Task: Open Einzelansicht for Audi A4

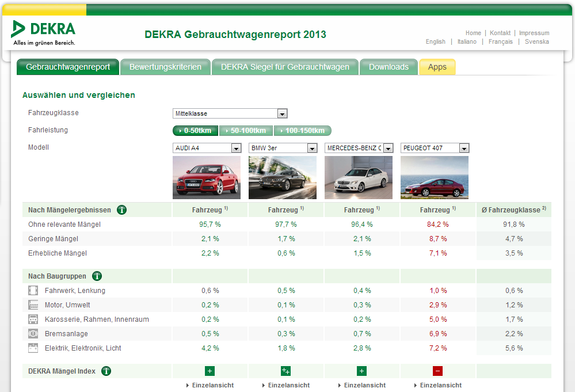Action: tap(210, 386)
